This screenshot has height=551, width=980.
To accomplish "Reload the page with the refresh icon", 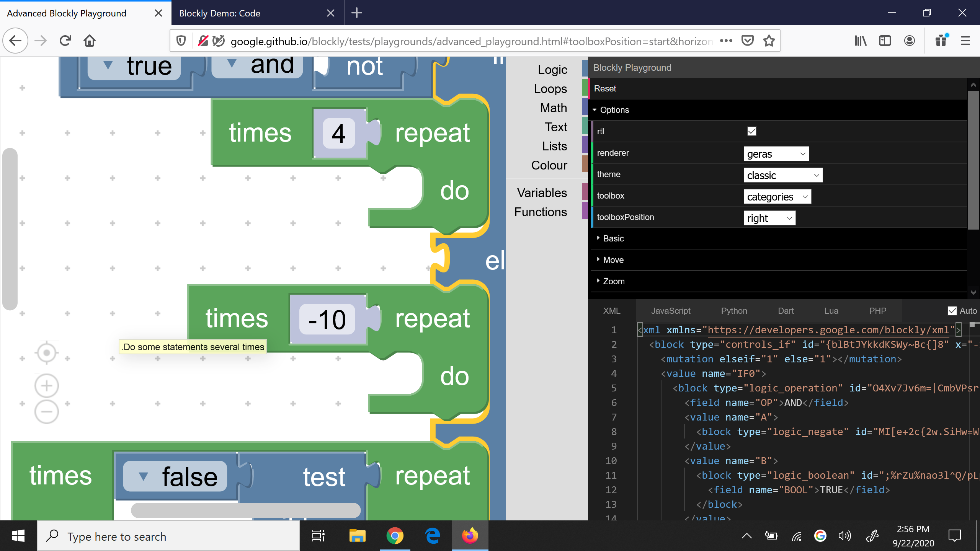I will (x=65, y=41).
